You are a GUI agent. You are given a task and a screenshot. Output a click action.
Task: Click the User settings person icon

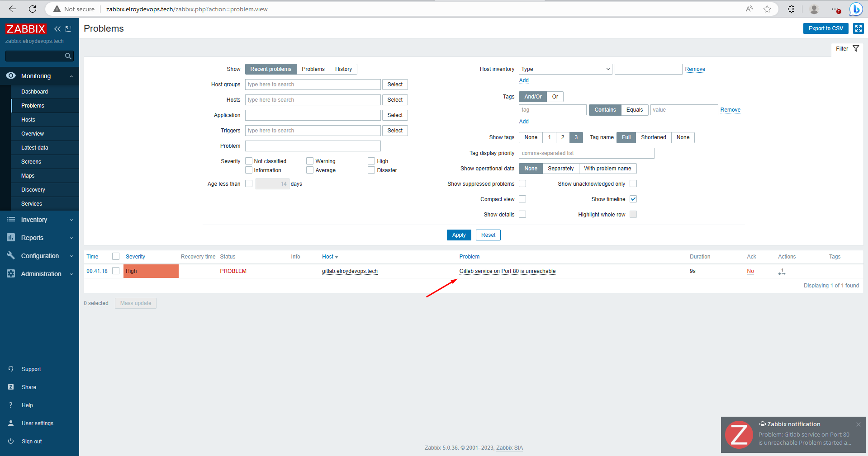[x=11, y=423]
